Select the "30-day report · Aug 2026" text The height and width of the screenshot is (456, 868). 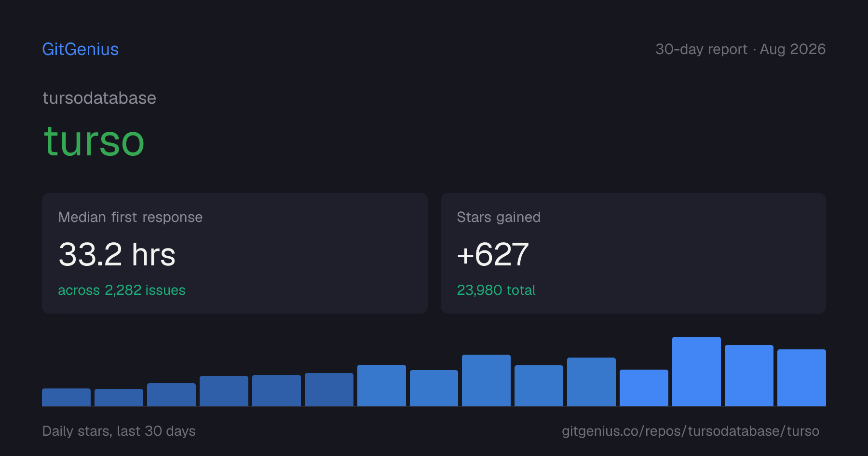(740, 49)
